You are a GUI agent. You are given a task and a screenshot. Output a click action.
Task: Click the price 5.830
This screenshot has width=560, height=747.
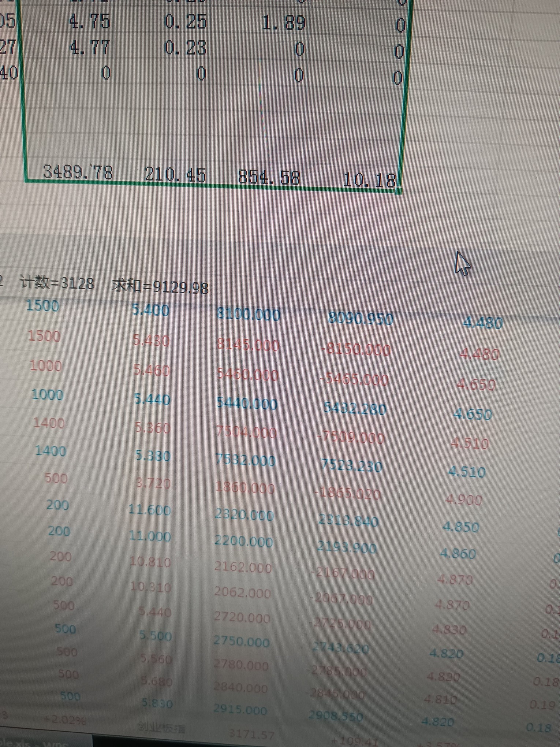coord(157,703)
